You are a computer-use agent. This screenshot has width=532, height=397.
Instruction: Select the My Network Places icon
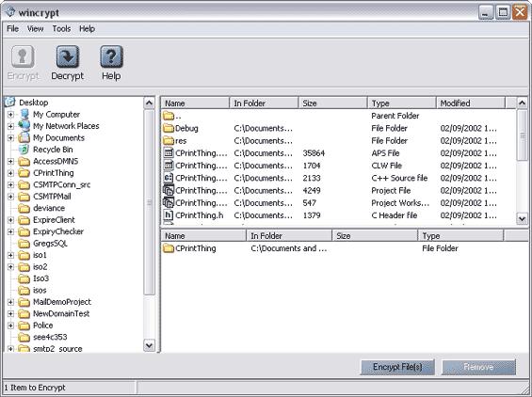pos(24,126)
